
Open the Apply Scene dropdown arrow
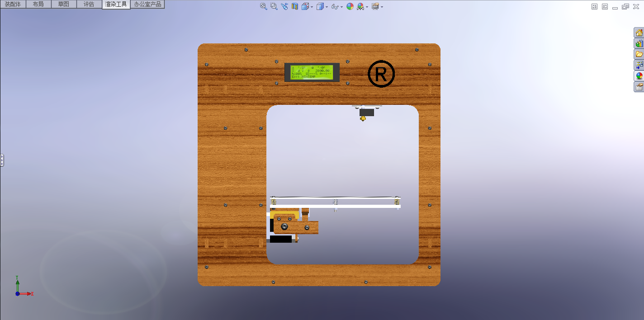coord(367,7)
